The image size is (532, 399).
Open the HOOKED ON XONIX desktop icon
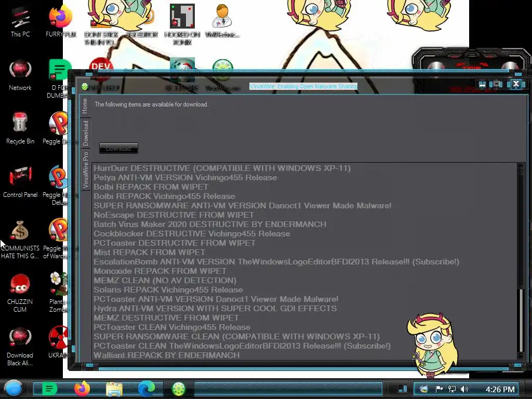pyautogui.click(x=182, y=24)
